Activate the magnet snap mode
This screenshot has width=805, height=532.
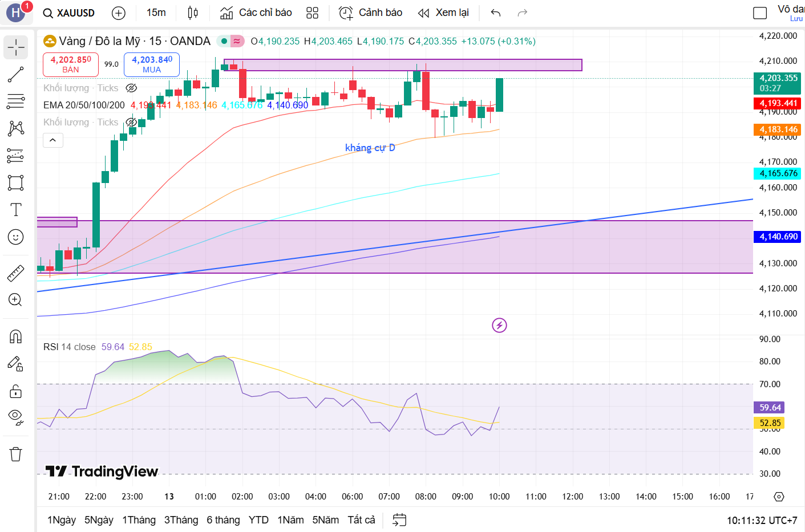pyautogui.click(x=15, y=336)
